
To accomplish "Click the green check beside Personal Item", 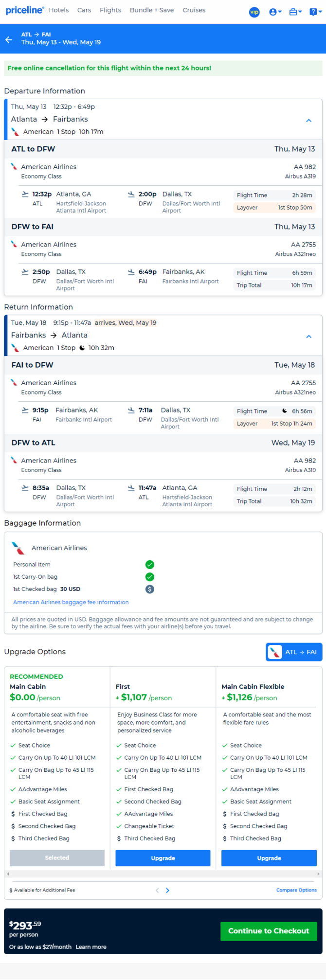I will 150,565.
